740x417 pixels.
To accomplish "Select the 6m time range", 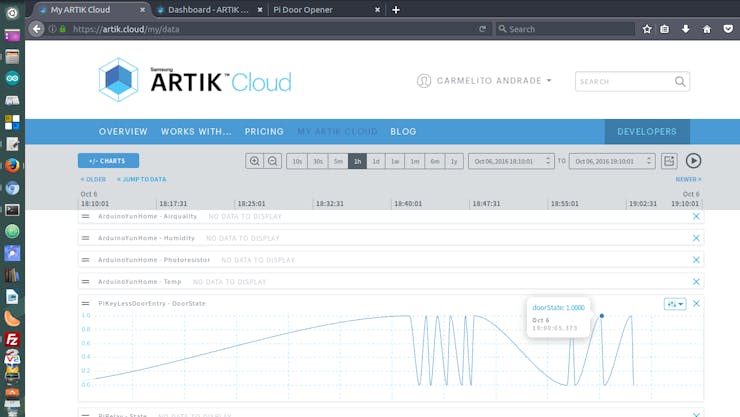I will [x=435, y=161].
